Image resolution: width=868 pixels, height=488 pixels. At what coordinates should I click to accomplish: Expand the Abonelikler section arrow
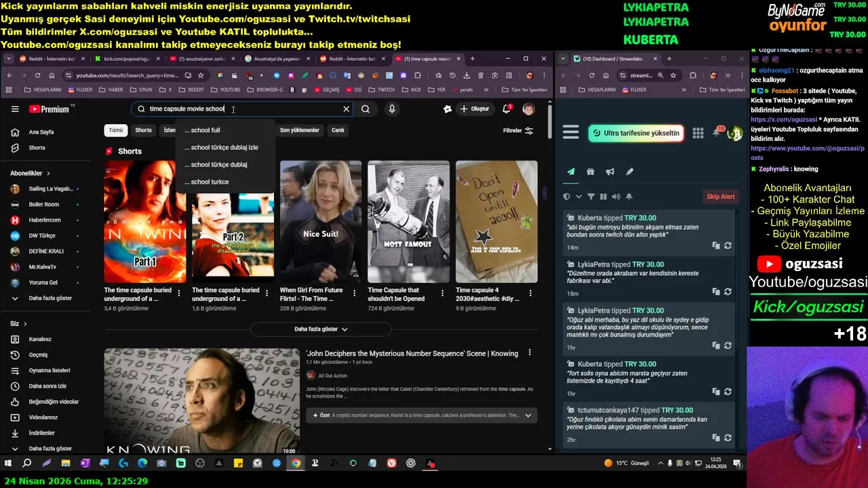[x=48, y=174]
